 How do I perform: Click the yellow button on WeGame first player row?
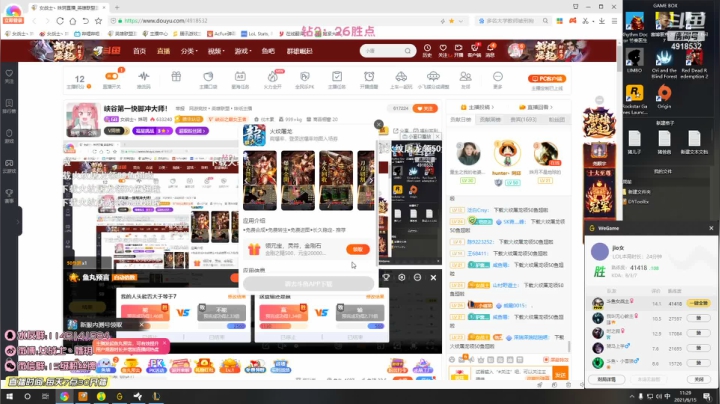click(698, 303)
